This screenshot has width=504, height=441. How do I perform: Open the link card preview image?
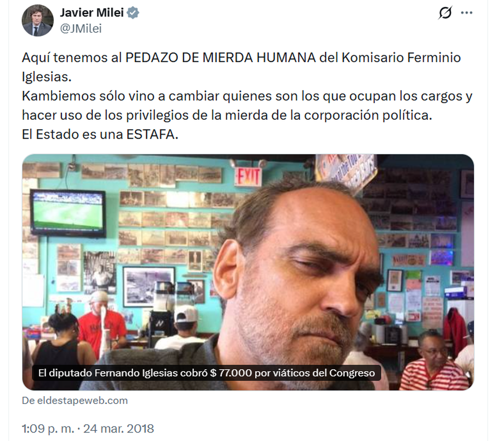pyautogui.click(x=248, y=272)
